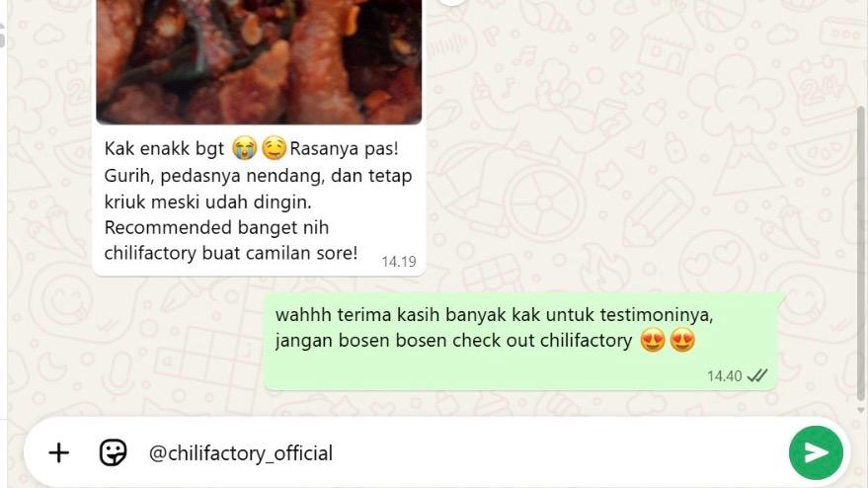The image size is (868, 488).
Task: Click the relieved face emoji before Rasanya
Action: (x=274, y=149)
